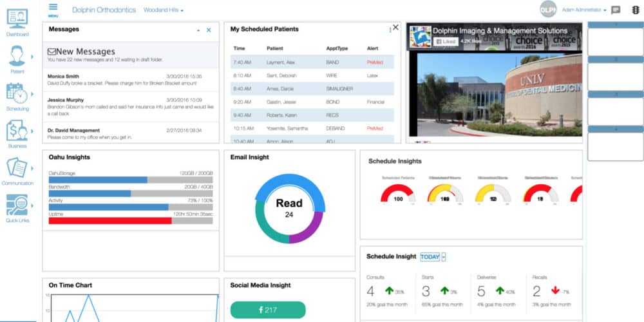The height and width of the screenshot is (322, 644).
Task: Open the Communication sidebar icon
Action: [17, 167]
